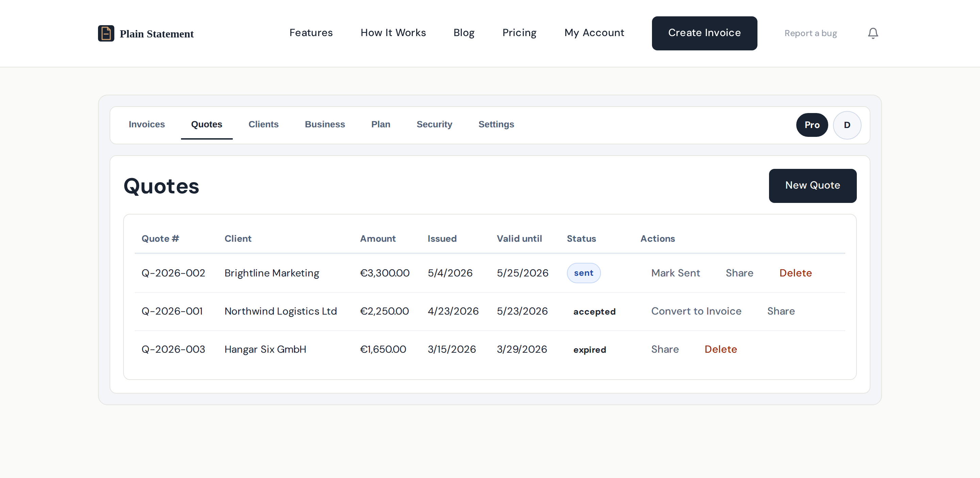
Task: Click quote number Q-2026-003
Action: pos(173,349)
